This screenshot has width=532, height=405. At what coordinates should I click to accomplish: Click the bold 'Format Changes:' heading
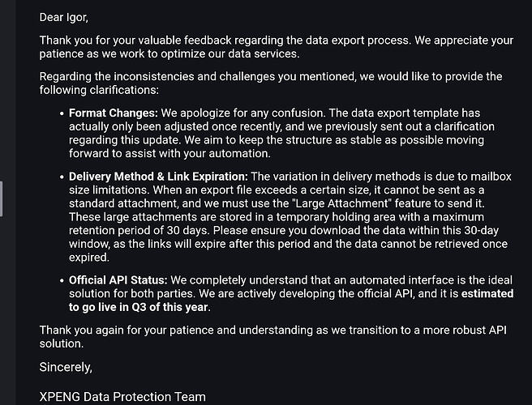point(114,113)
